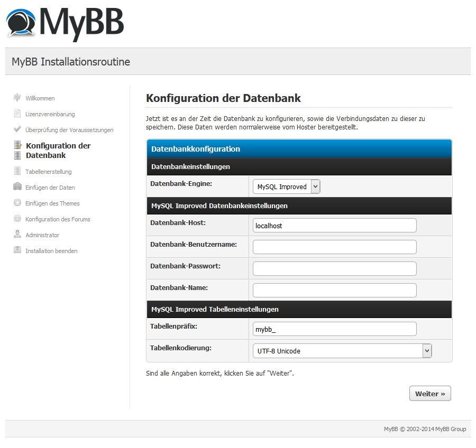Click the Konfiguration des Forums gear icon
Image resolution: width=476 pixels, height=448 pixels.
[x=17, y=219]
